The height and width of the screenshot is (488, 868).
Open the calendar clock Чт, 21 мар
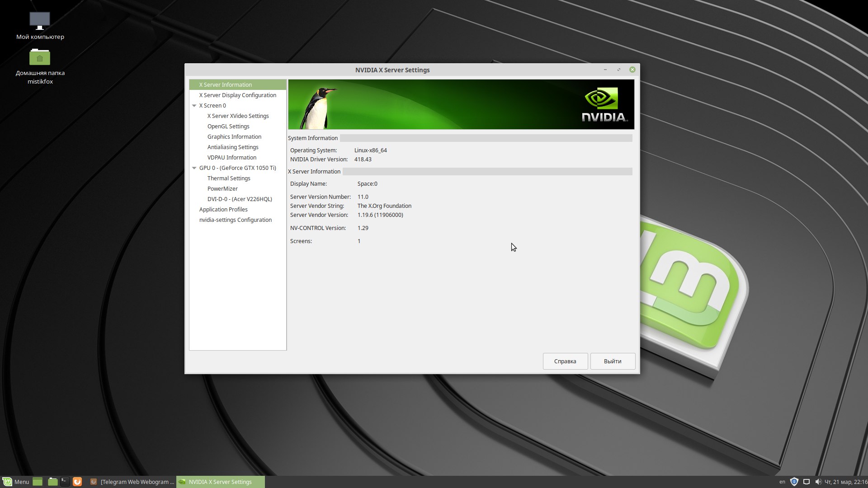(846, 482)
